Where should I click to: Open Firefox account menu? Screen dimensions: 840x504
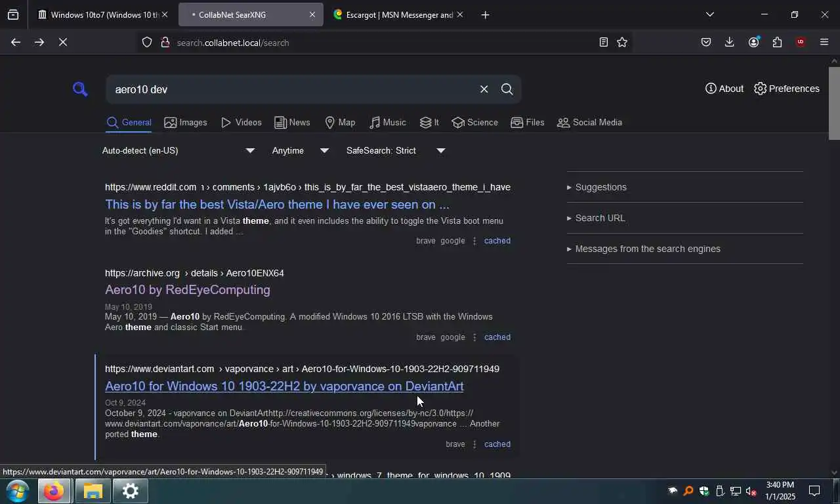point(753,42)
